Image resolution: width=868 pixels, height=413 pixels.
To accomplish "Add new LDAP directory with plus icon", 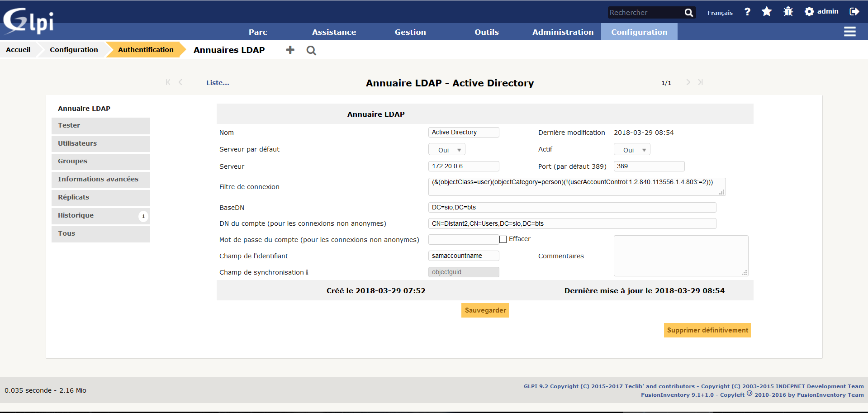I will (x=290, y=50).
